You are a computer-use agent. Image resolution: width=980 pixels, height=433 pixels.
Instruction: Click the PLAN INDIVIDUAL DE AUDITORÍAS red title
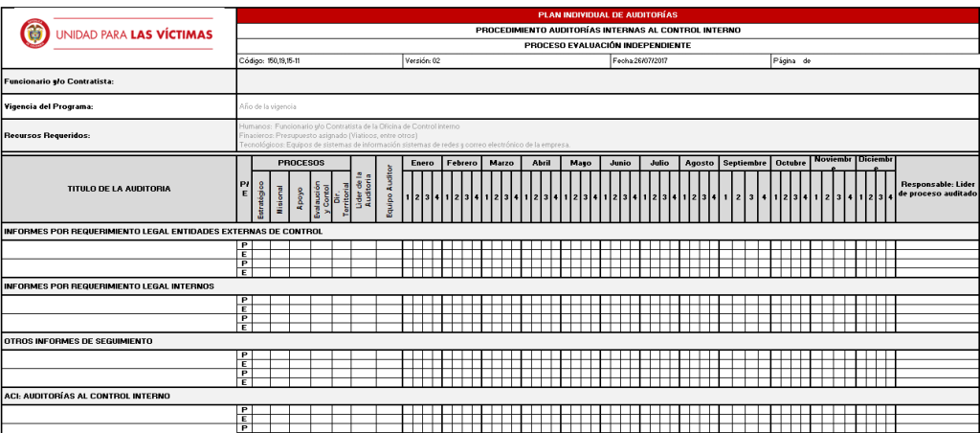[x=608, y=15]
